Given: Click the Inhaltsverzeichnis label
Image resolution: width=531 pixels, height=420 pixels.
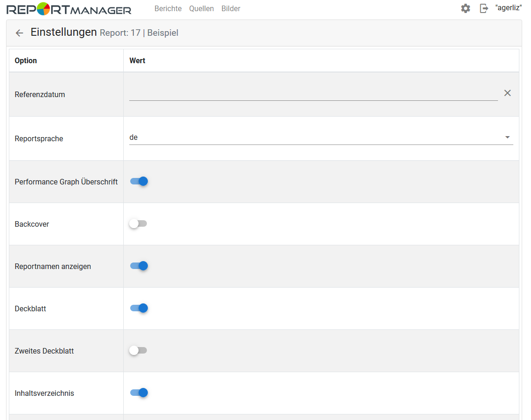Looking at the screenshot, I should click(44, 393).
